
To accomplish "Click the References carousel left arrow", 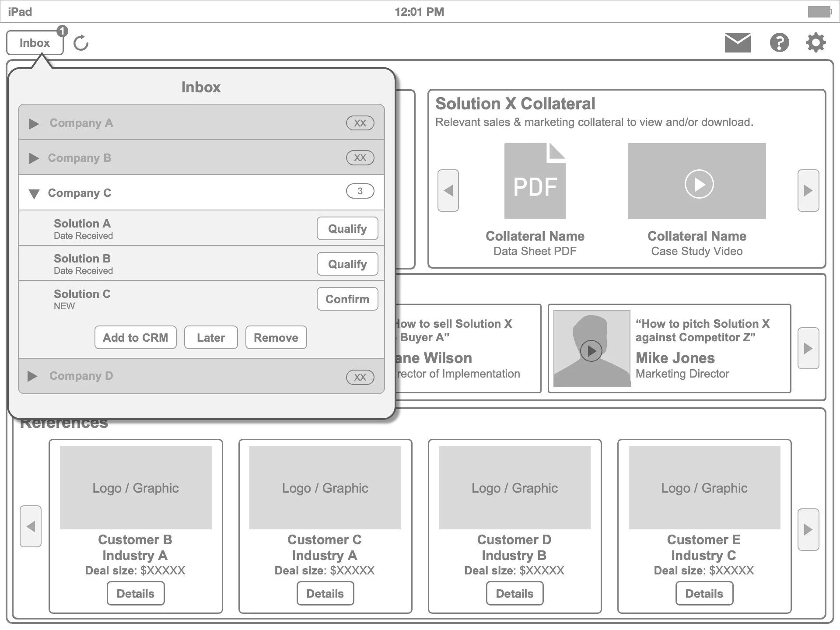I will (x=31, y=526).
